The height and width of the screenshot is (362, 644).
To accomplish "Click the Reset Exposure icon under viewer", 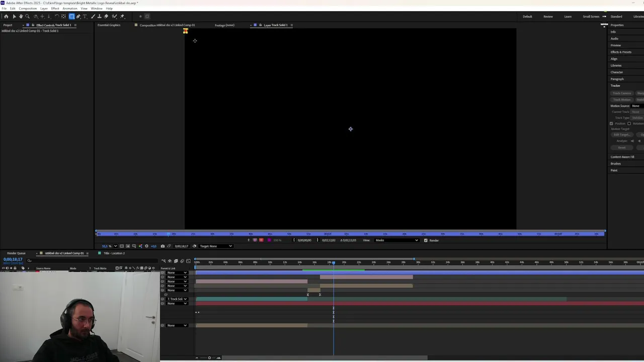I will 146,246.
